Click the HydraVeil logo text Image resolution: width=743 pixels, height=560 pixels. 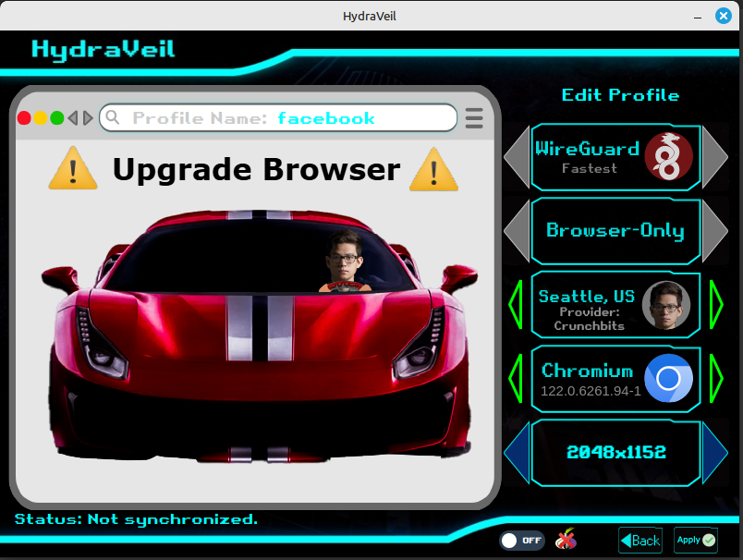click(x=103, y=50)
